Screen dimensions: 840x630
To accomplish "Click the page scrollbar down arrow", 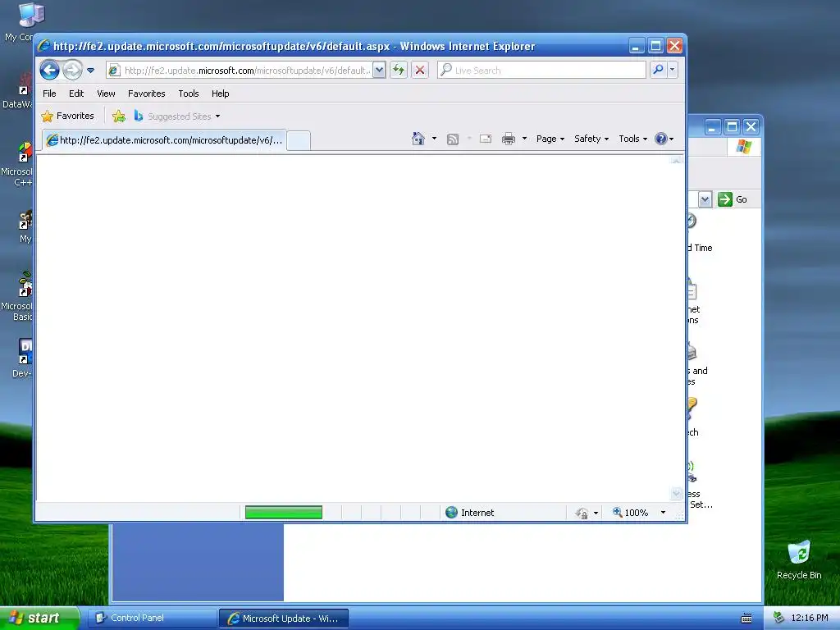I will [676, 493].
